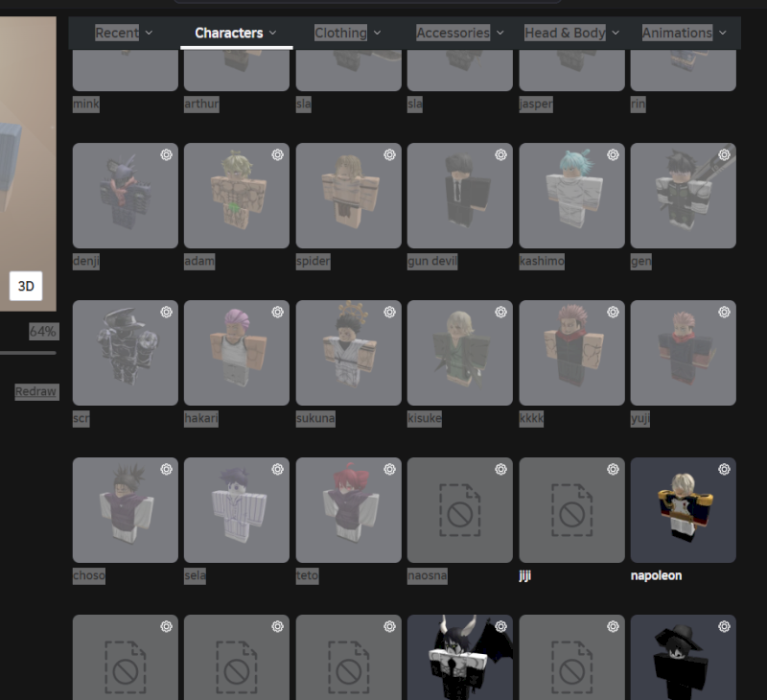Open gear options for jiji character

point(613,469)
